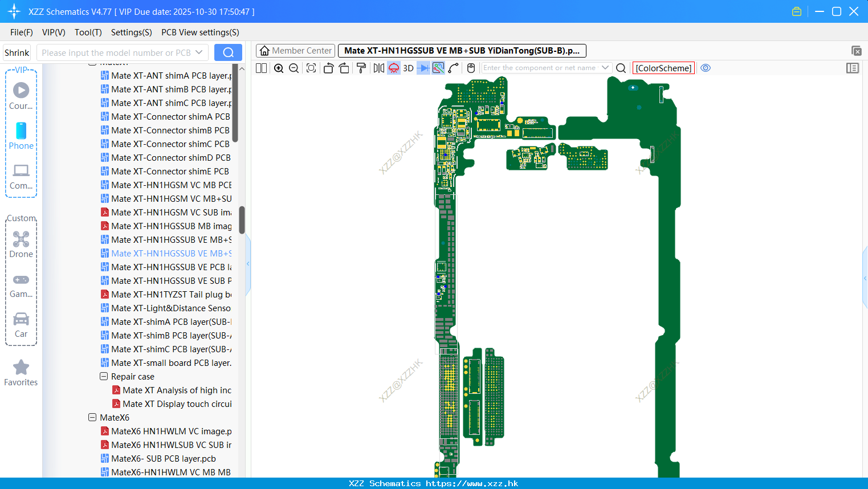Click the window stack icon near tabs
Image resolution: width=868 pixels, height=489 pixels.
(x=856, y=51)
